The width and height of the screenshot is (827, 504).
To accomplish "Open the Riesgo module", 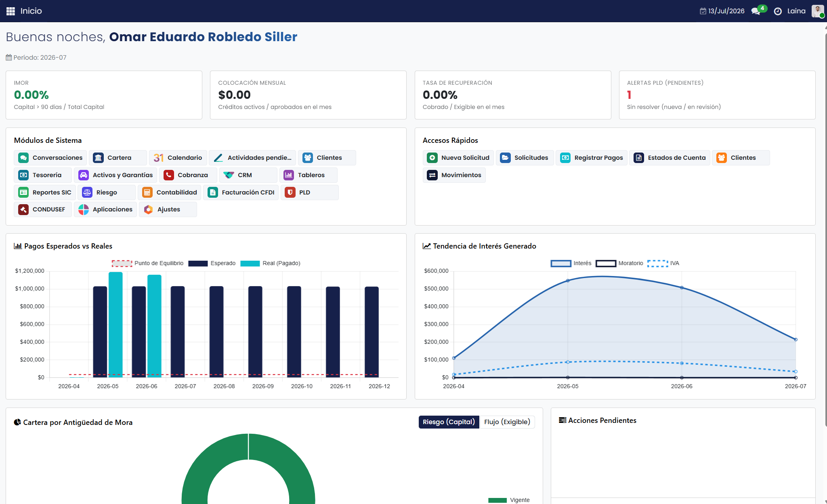I will (x=107, y=192).
